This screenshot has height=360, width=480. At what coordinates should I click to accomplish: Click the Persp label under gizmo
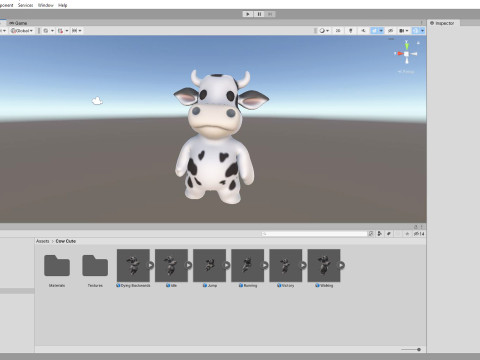coord(406,71)
